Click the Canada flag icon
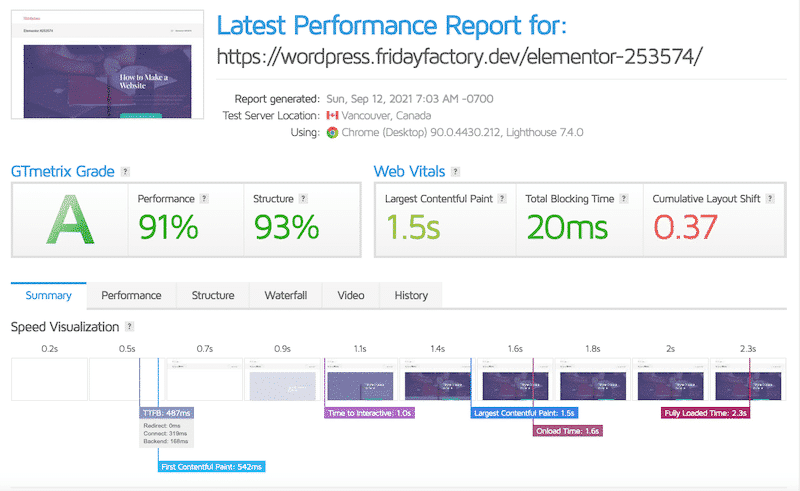This screenshot has width=800, height=491. 332,116
